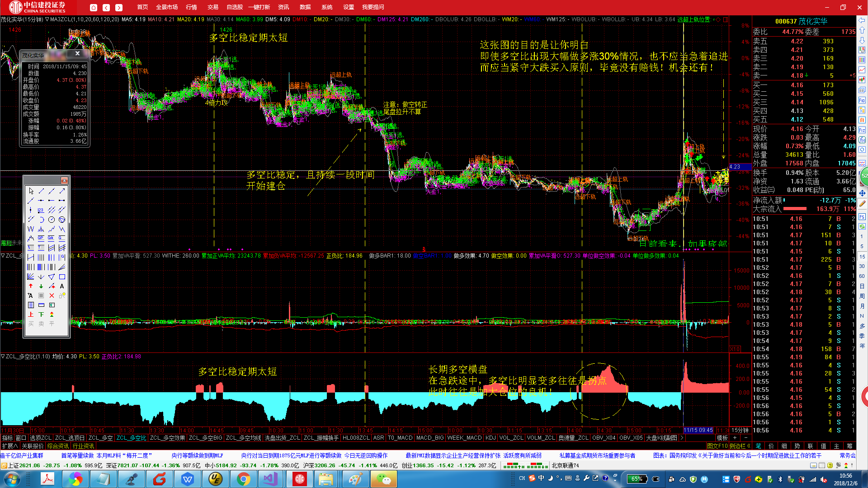Select the GA drawing tool
Viewport: 868px width, 488px height.
point(52,238)
